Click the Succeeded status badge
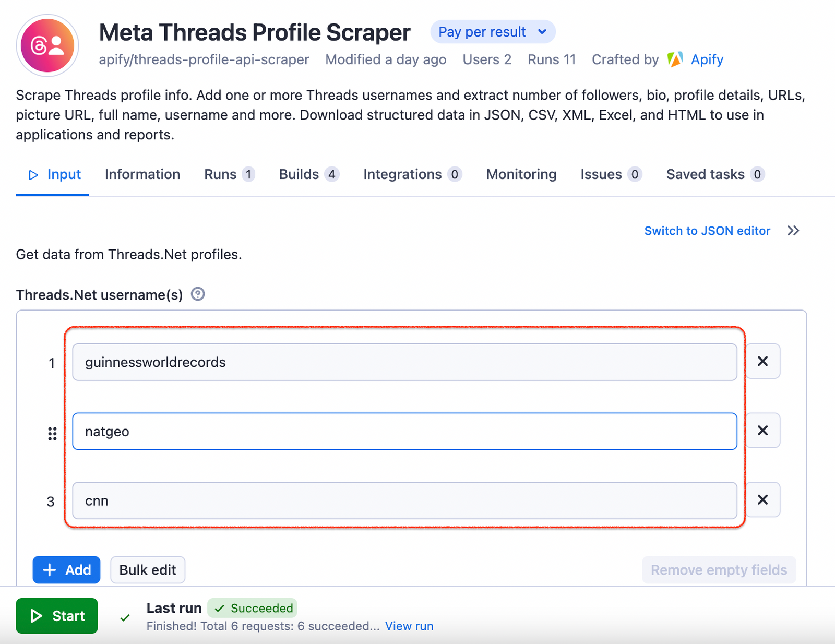 tap(253, 607)
